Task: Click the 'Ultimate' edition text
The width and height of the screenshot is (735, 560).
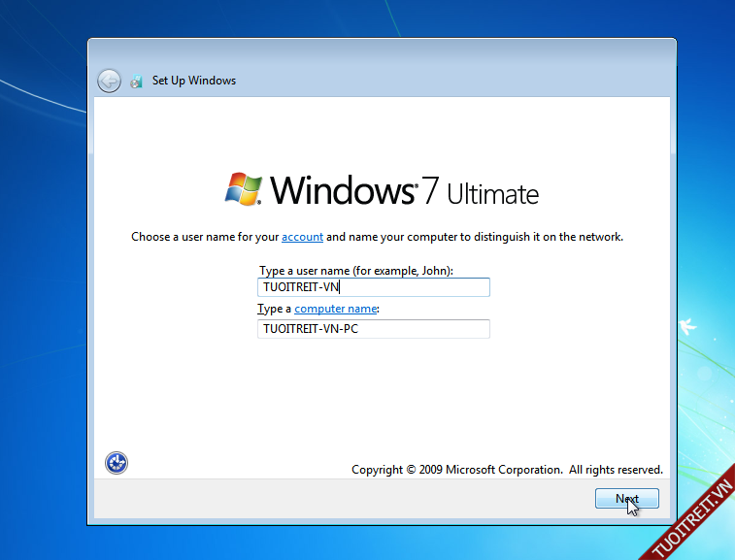Action: tap(492, 194)
